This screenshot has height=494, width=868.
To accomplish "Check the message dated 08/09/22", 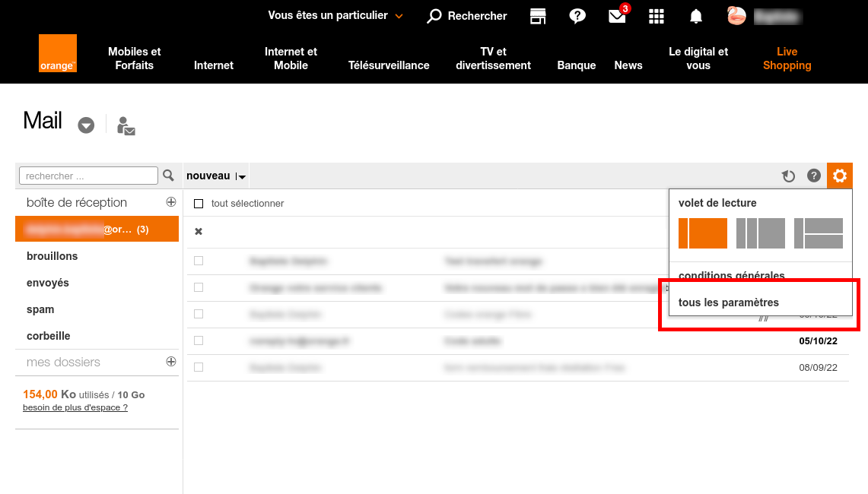I will (199, 367).
